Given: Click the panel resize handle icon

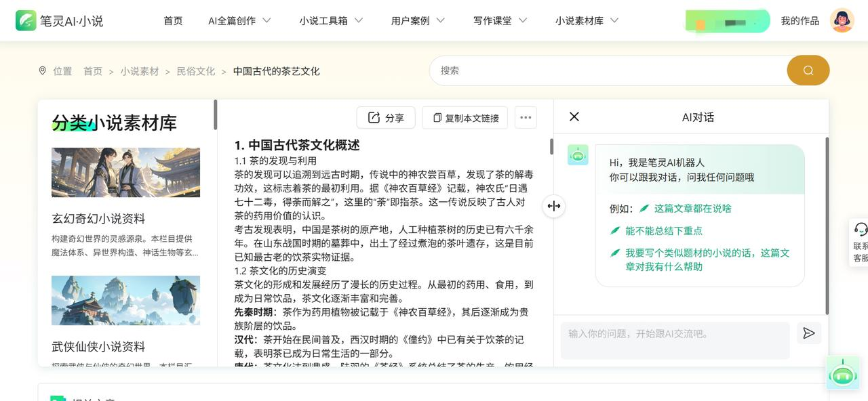Looking at the screenshot, I should [x=554, y=206].
